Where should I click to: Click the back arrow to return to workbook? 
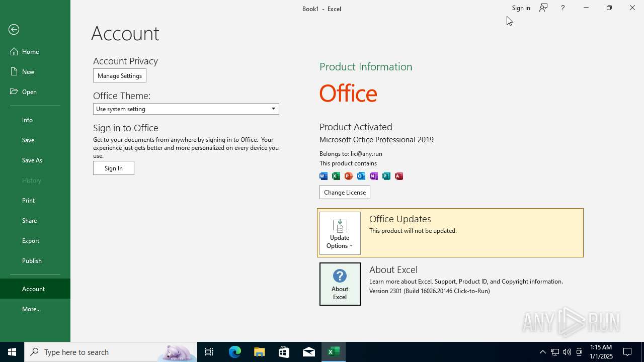coord(14,30)
